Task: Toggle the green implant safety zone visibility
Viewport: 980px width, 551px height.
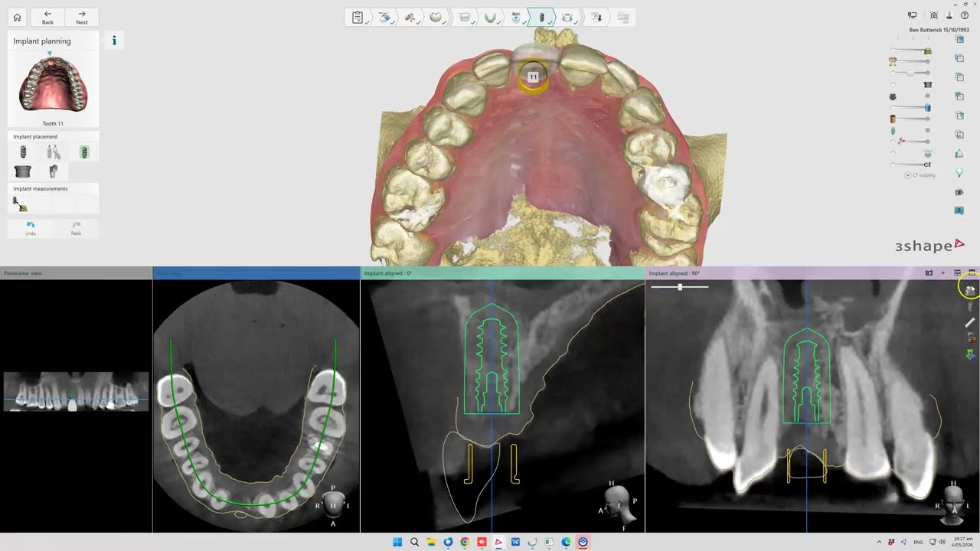Action: click(x=893, y=130)
